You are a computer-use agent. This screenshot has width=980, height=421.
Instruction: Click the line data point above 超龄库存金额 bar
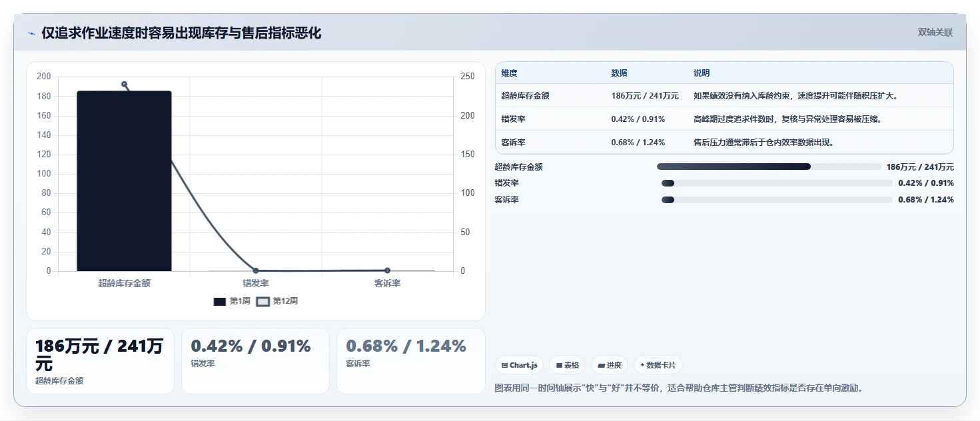click(x=124, y=85)
